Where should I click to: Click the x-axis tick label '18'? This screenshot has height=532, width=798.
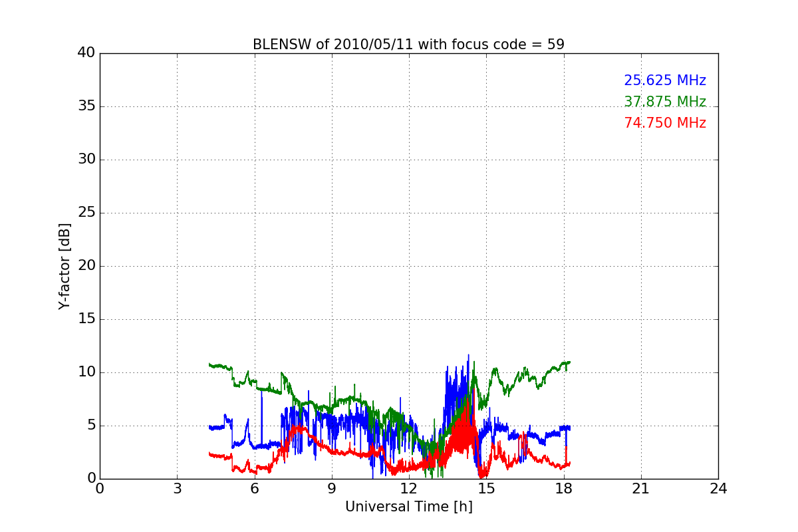[564, 488]
